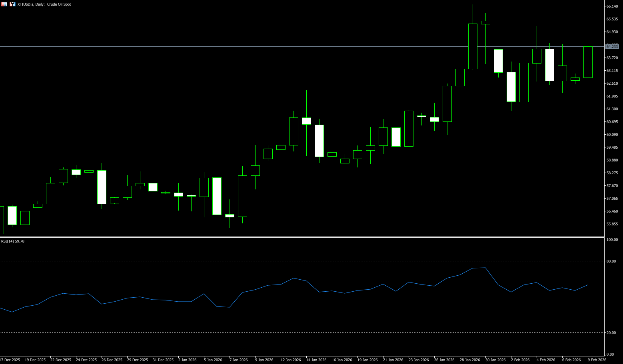This screenshot has height=364, width=623.
Task: Click the red table icon at chart top-left
Action: tap(4, 4)
